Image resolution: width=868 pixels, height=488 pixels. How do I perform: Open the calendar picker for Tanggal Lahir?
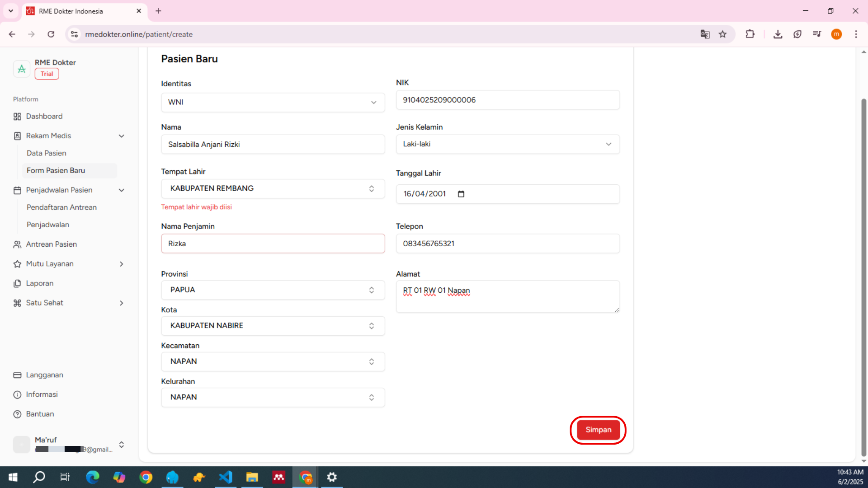[461, 194]
